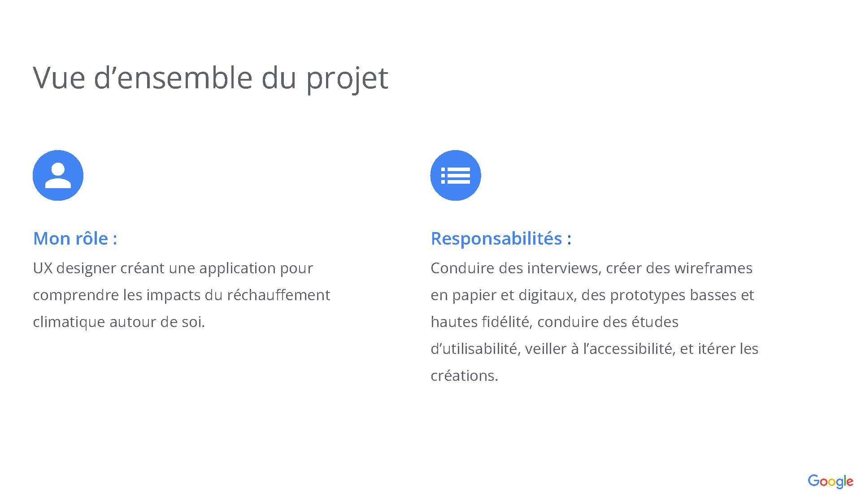Click the line 'climatique autour de soi.'
The image size is (861, 504).
(119, 322)
